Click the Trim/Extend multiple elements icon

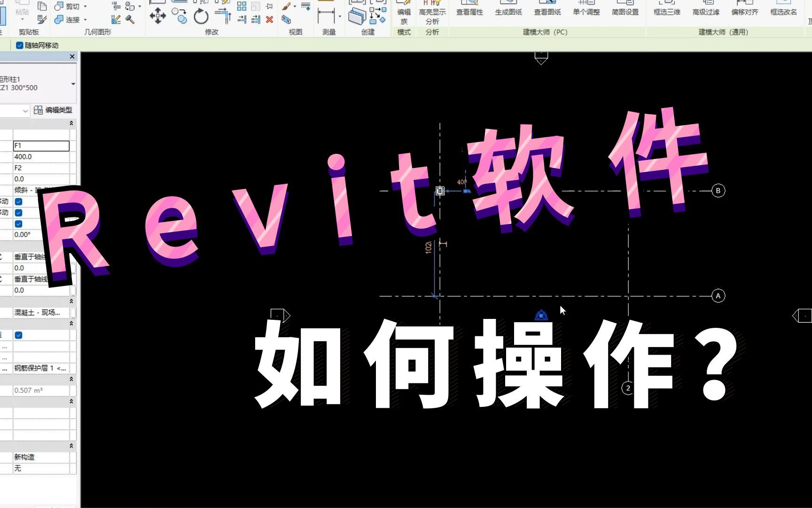point(256,19)
